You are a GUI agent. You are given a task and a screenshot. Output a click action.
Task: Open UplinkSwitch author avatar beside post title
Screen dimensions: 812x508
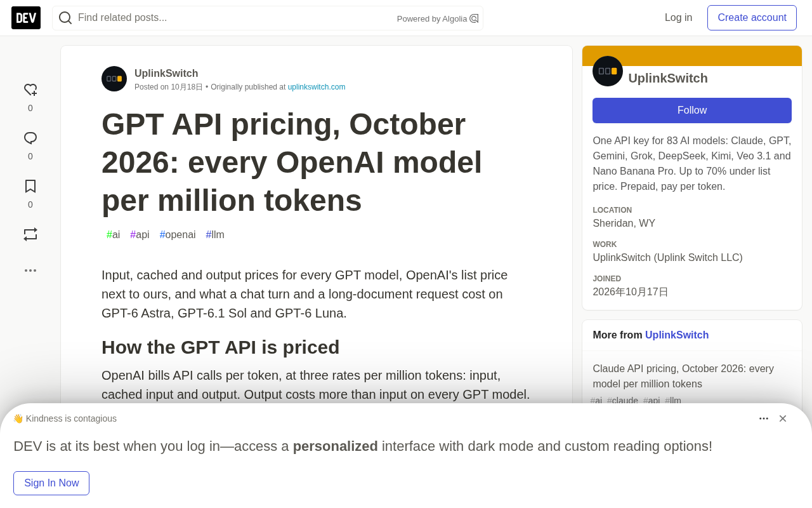click(114, 79)
